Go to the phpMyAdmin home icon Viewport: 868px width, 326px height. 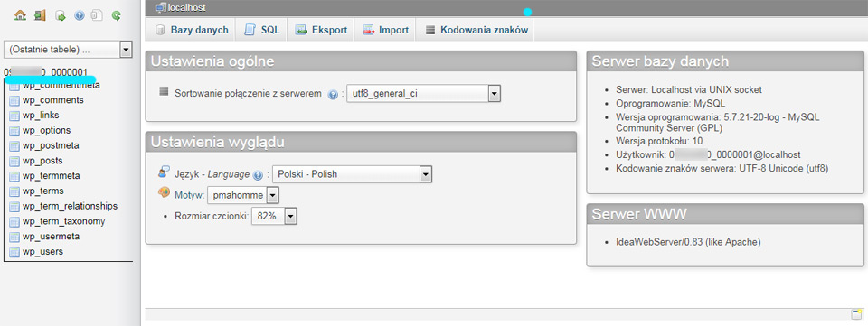click(x=21, y=15)
